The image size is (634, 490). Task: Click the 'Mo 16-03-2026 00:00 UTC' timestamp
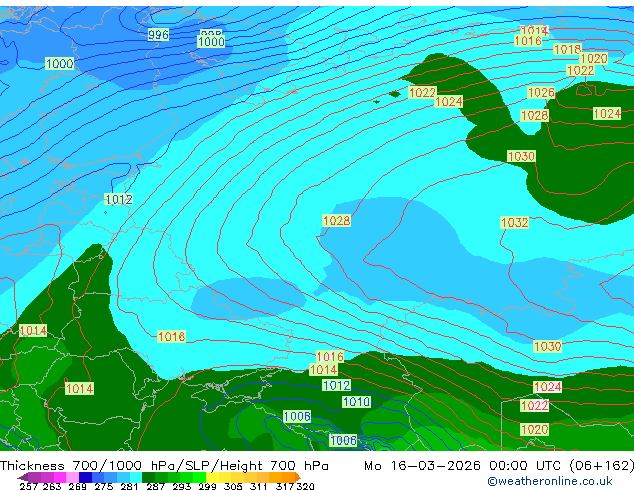[464, 466]
